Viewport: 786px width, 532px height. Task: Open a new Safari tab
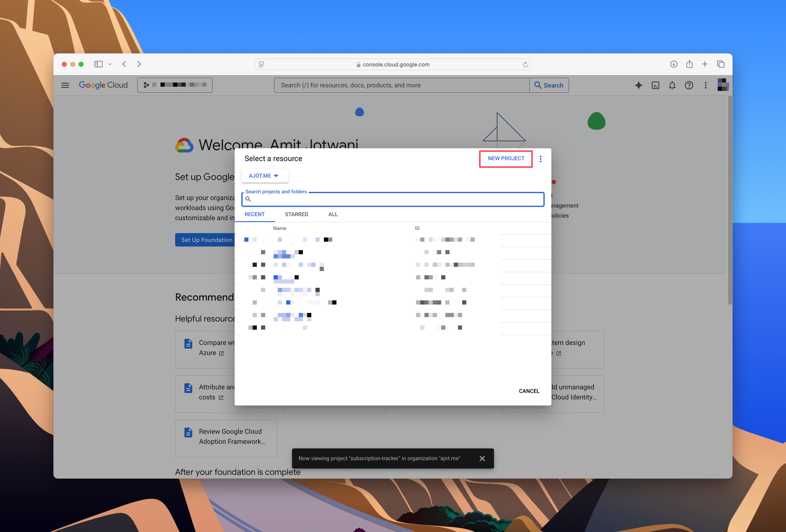tap(705, 64)
